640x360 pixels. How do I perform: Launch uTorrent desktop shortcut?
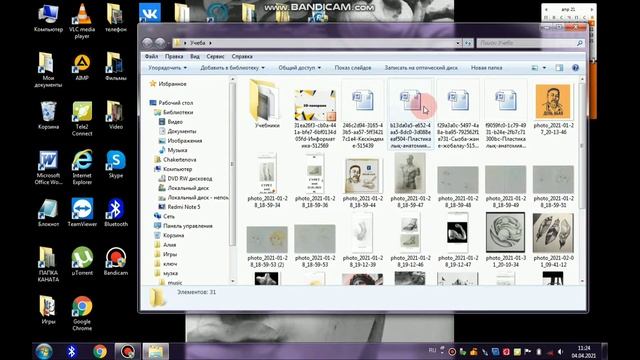82,261
